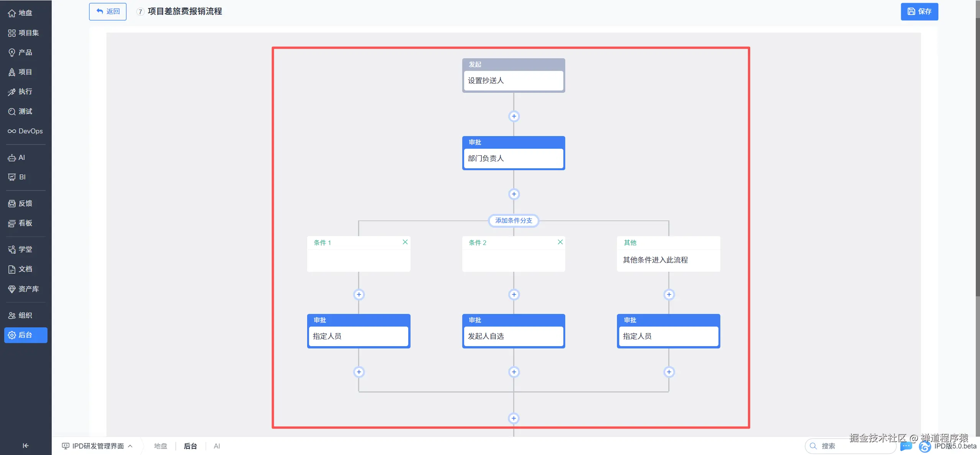980x455 pixels.
Task: Click the right vertical scrollbar
Action: pos(977,153)
